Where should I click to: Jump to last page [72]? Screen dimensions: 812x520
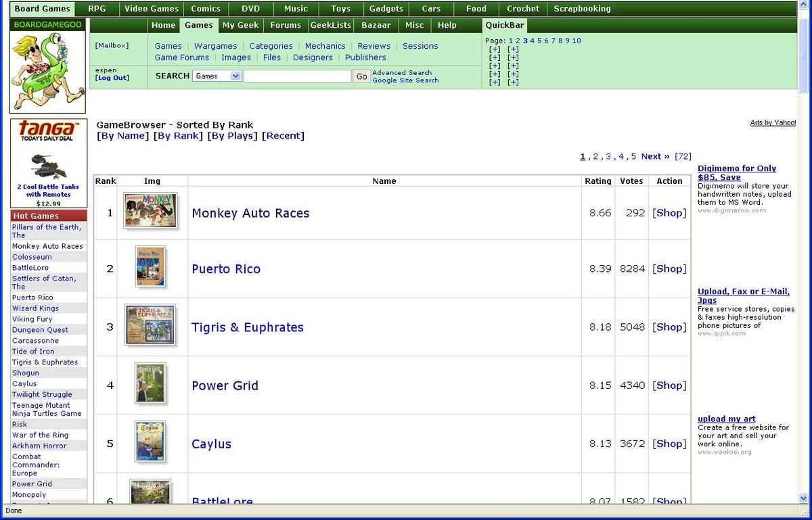coord(683,157)
